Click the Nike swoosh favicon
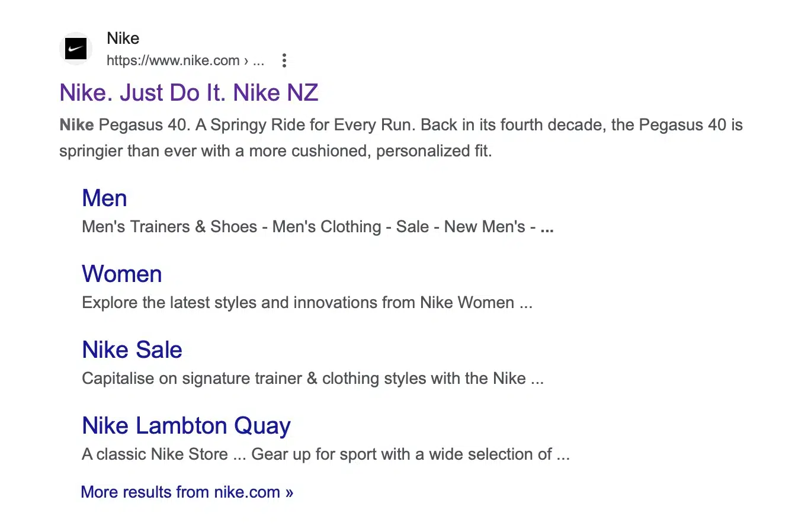Screen dimensions: 808x532 point(76,49)
